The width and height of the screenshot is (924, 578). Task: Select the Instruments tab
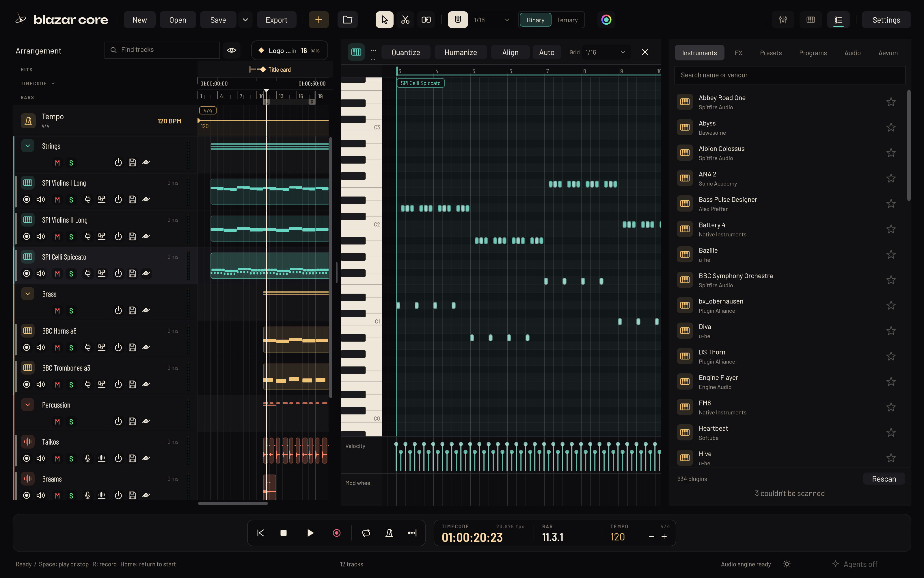[x=699, y=53]
